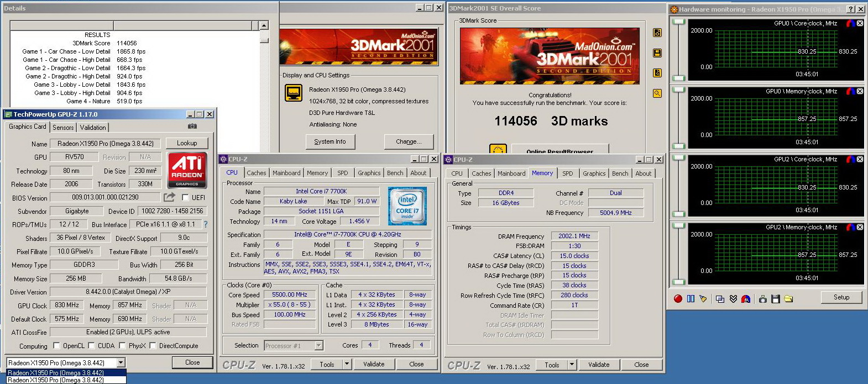Click Validate in the left CPU-Z window
This screenshot has height=384, width=868.
(x=374, y=364)
